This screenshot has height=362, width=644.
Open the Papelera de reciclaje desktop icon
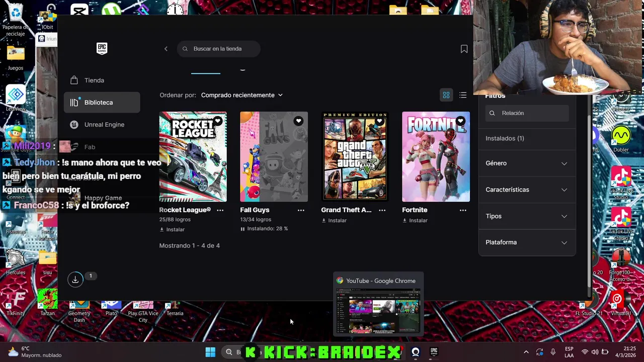(16, 20)
